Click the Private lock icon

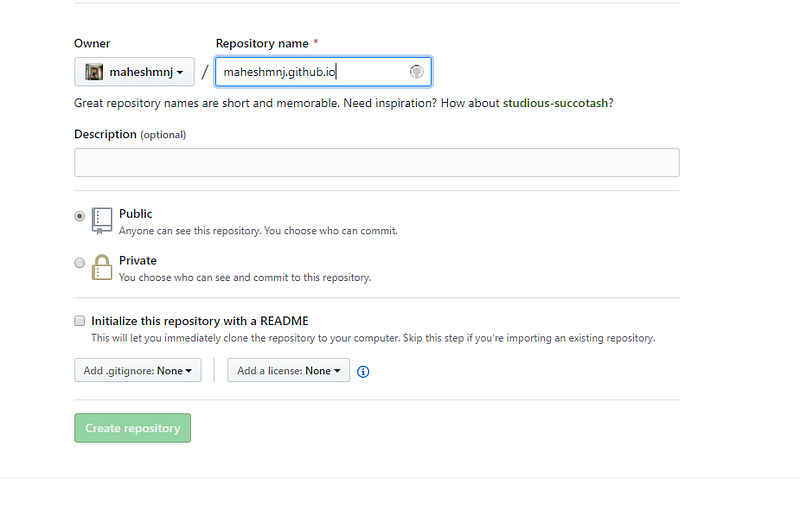coord(102,267)
